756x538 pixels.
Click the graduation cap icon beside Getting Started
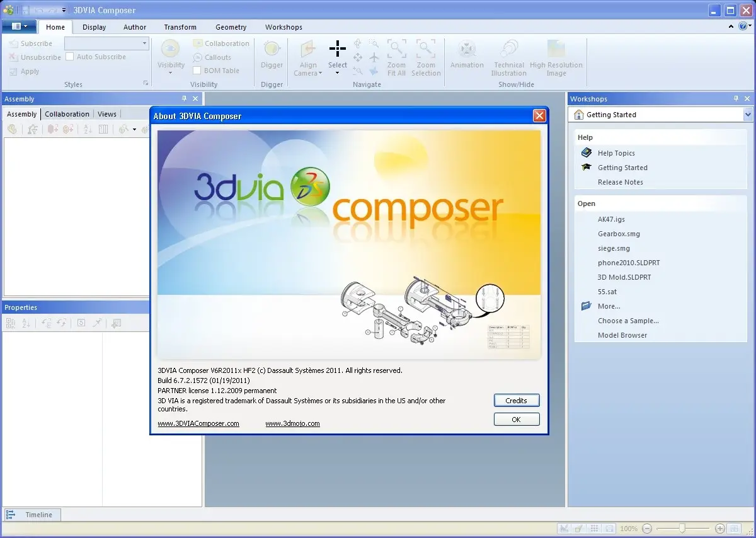[587, 168]
